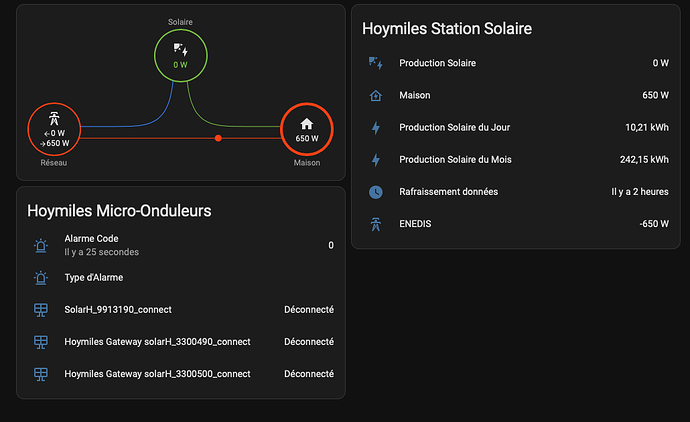Open the Production Solaire du Jour entity
The image size is (690, 422).
454,128
